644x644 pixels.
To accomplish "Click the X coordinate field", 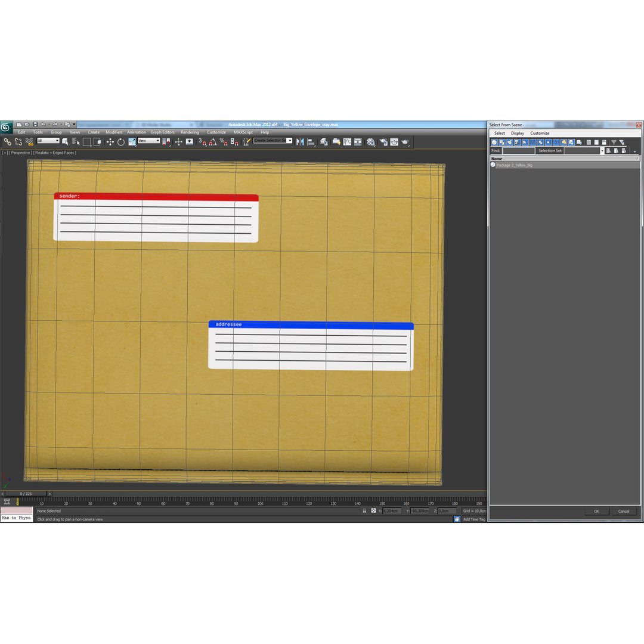I will (391, 511).
